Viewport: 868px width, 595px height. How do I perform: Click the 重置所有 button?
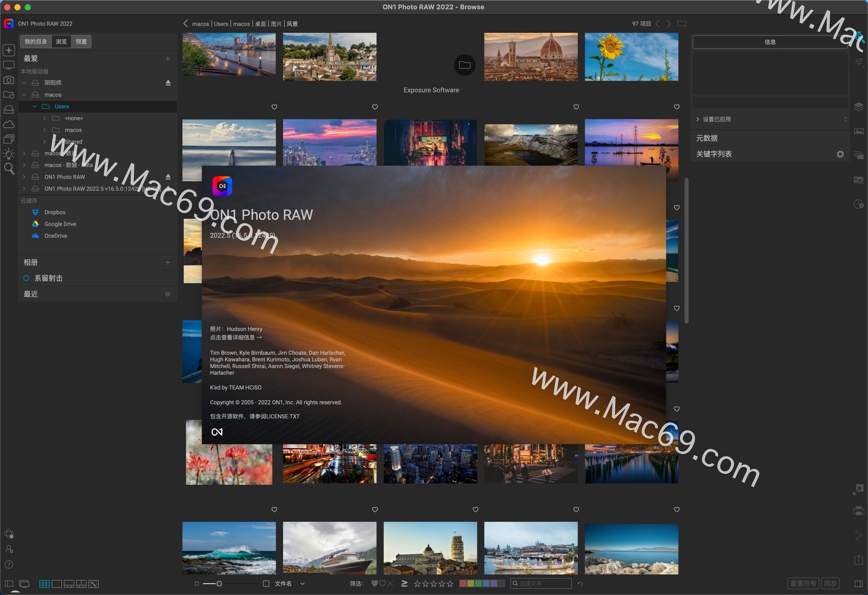click(803, 583)
